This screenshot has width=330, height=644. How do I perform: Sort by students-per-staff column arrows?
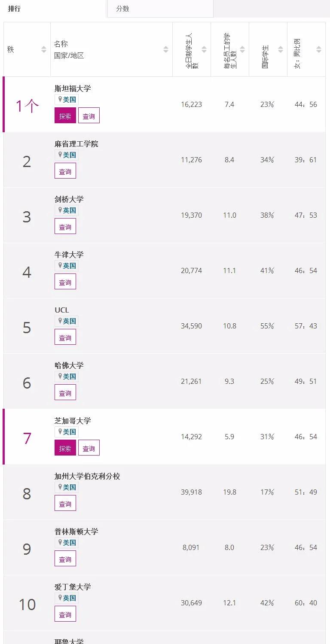click(242, 49)
